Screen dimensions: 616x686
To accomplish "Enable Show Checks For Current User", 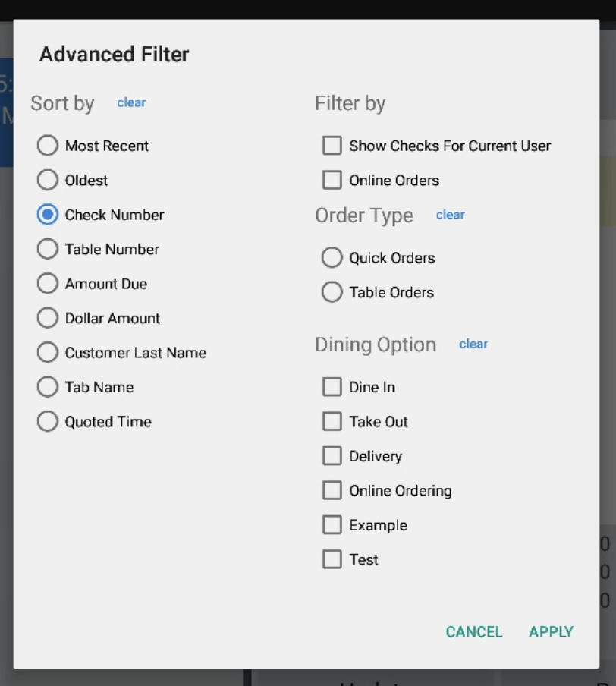I will click(x=332, y=146).
